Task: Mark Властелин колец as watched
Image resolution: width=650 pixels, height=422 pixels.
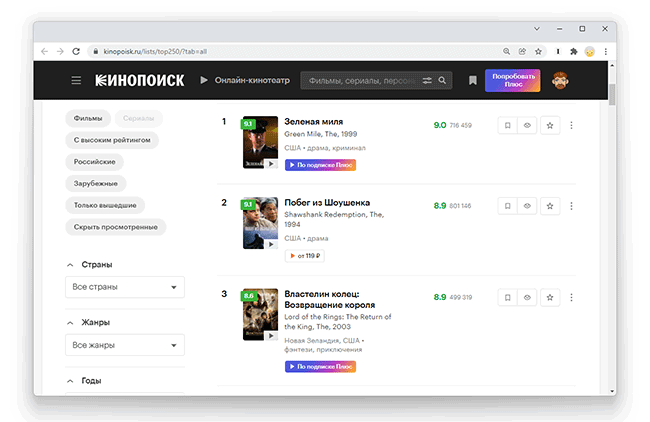Action: 527,298
